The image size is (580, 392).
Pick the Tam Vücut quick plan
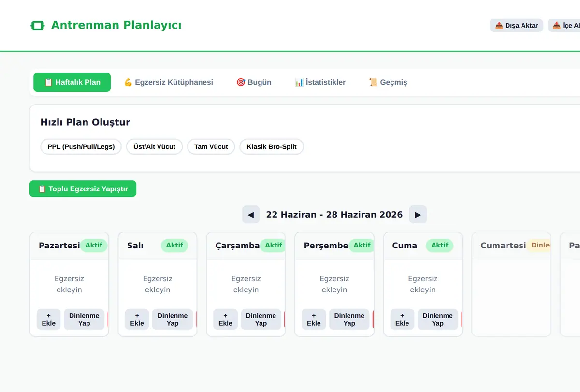[x=211, y=147]
